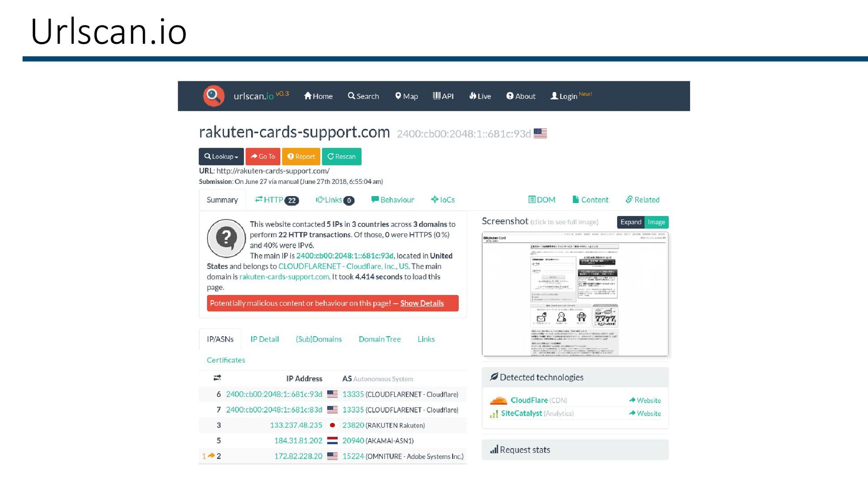Go to Home in navbar

318,96
